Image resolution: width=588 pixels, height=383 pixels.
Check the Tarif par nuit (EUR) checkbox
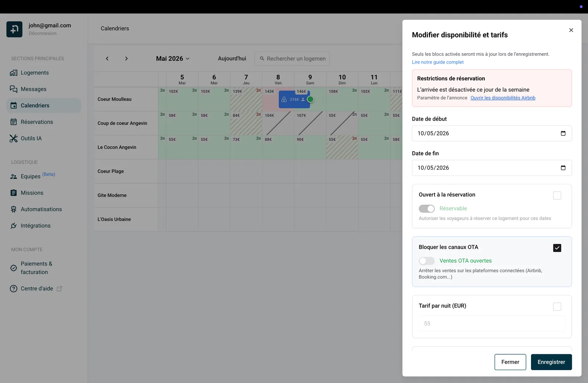pyautogui.click(x=557, y=306)
